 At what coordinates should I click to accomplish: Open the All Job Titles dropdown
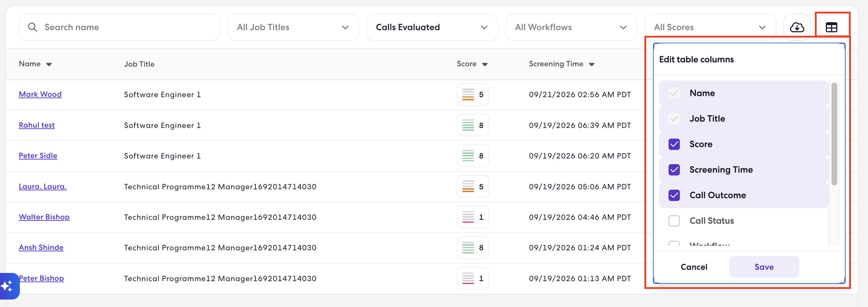pyautogui.click(x=293, y=27)
